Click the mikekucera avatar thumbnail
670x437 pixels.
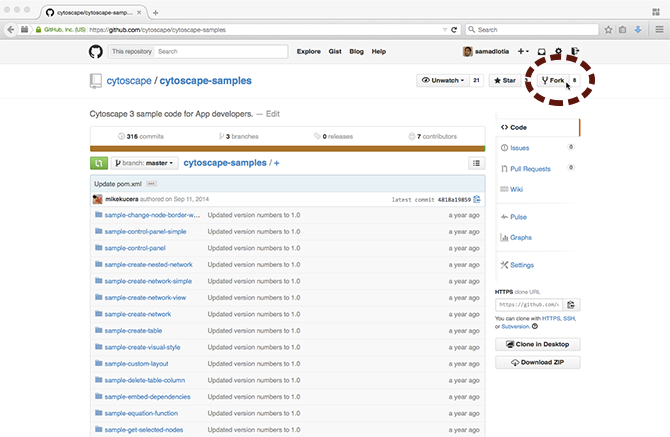97,199
